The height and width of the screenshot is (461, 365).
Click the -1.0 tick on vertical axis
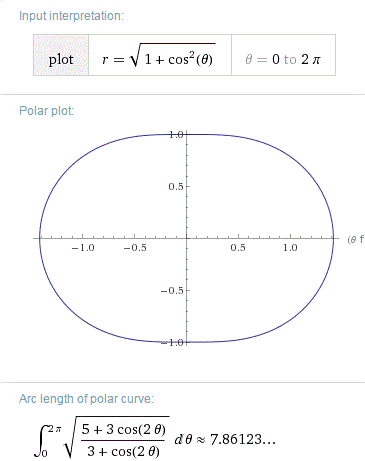172,342
